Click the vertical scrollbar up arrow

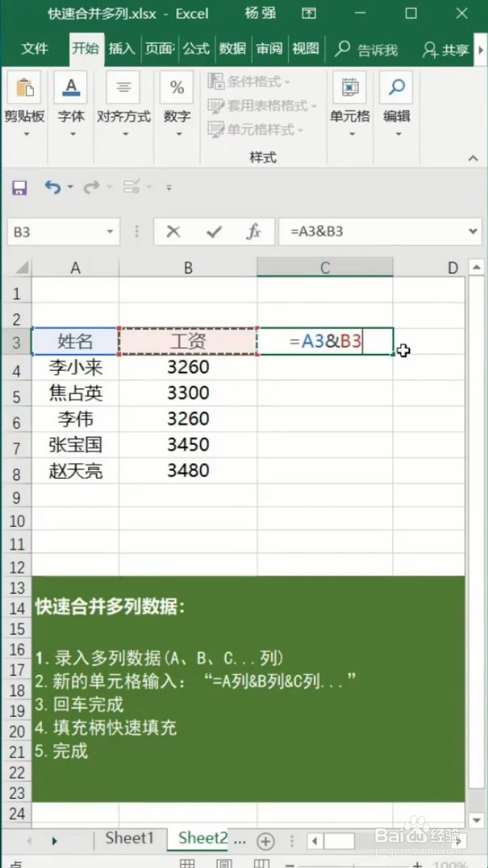click(x=476, y=267)
